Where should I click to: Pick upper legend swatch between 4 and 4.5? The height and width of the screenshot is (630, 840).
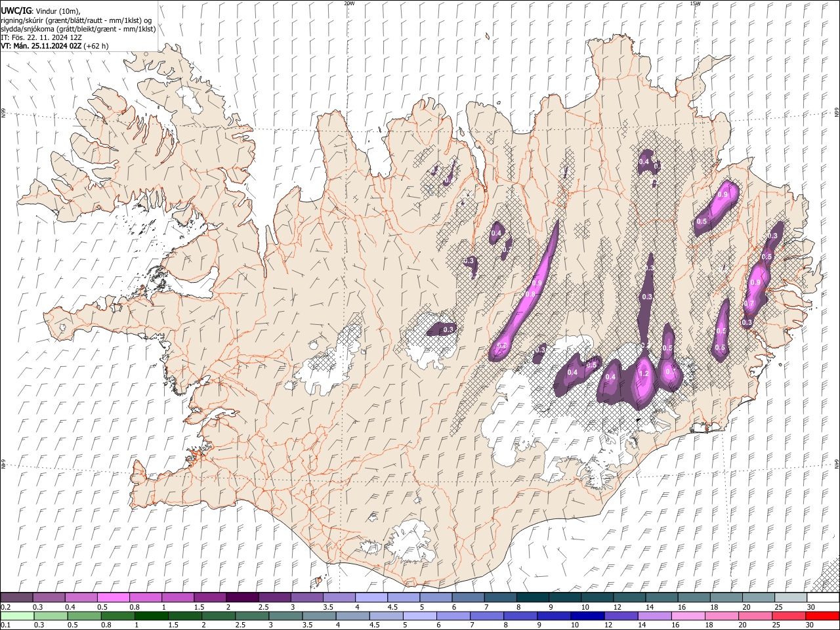point(370,597)
